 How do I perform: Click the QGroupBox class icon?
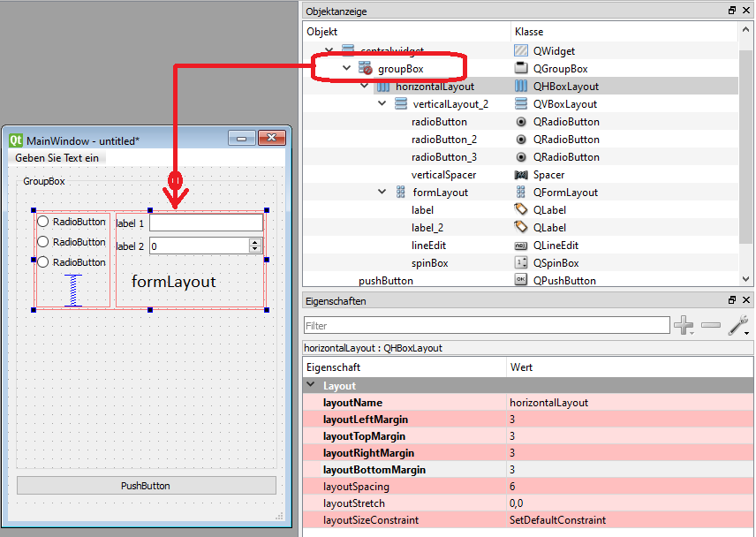coord(521,68)
